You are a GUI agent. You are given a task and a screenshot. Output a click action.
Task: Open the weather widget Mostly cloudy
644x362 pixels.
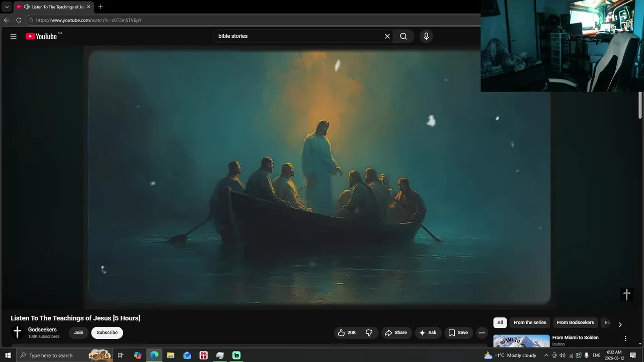click(x=510, y=355)
